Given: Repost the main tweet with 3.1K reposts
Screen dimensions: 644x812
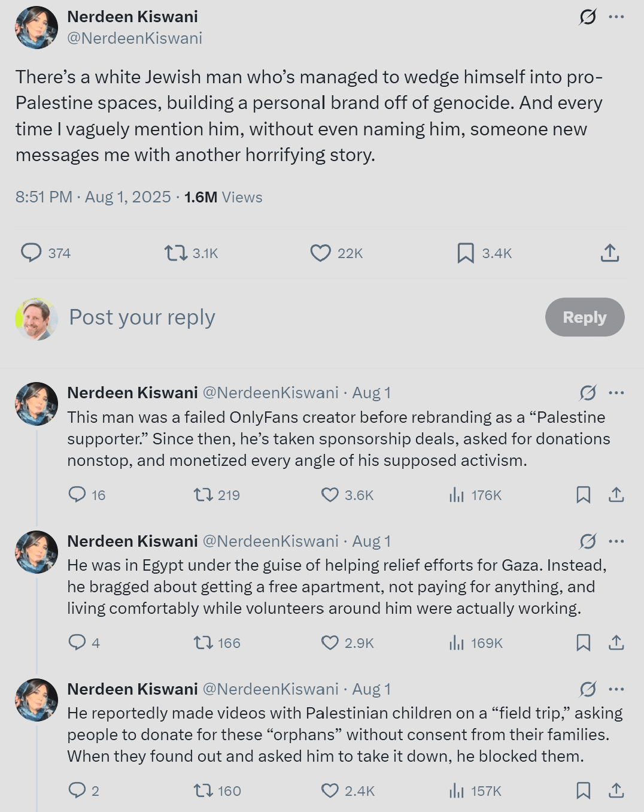Looking at the screenshot, I should point(192,253).
